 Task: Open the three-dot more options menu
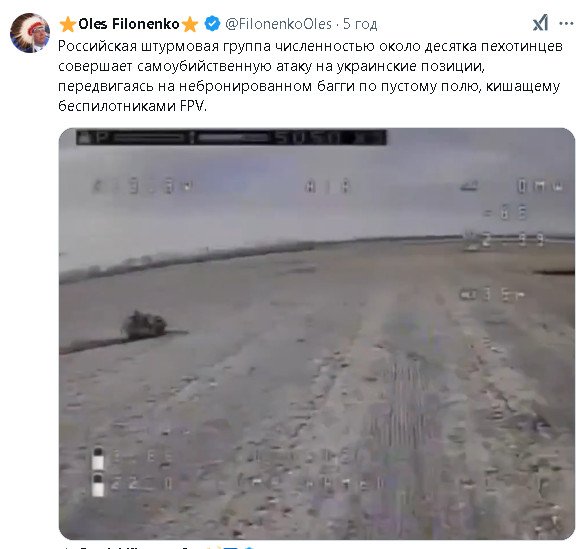566,23
